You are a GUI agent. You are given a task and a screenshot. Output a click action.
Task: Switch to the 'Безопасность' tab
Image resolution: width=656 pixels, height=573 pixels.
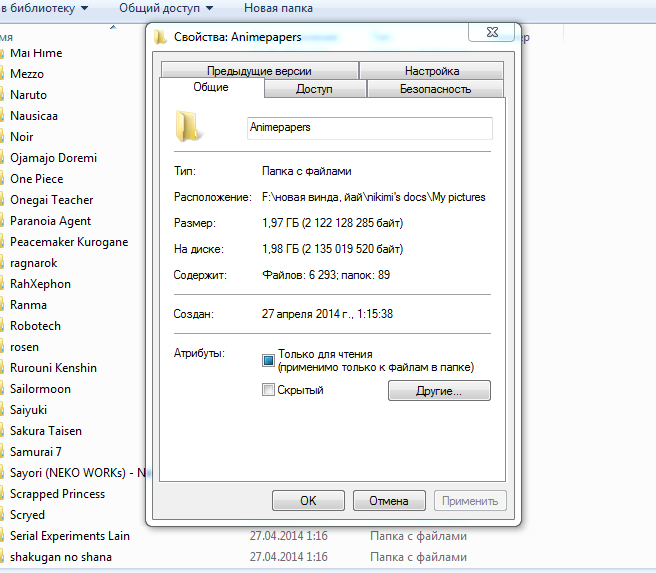point(435,89)
